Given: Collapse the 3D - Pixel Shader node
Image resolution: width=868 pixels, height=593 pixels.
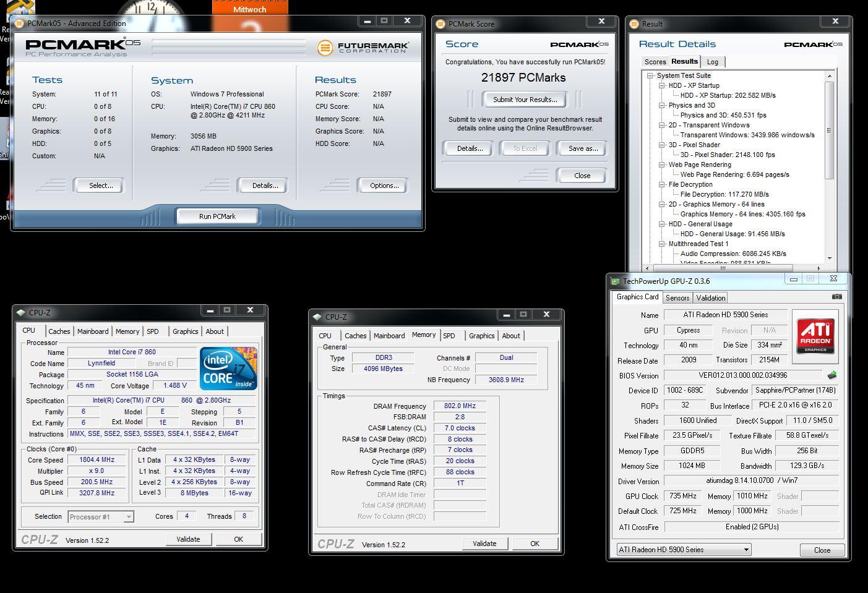Looking at the screenshot, I should tap(662, 145).
